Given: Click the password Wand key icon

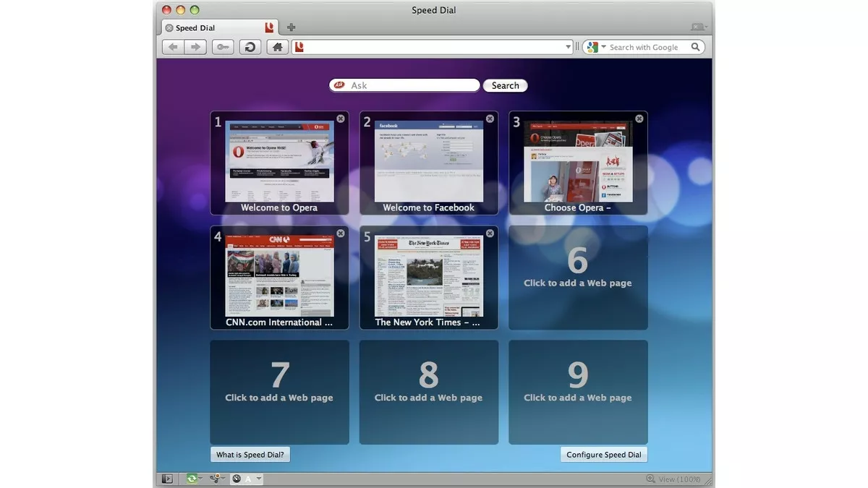Looking at the screenshot, I should pyautogui.click(x=223, y=47).
